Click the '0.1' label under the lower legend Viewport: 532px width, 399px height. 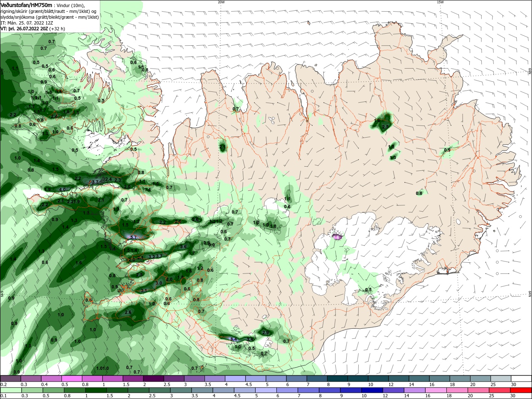point(3,396)
